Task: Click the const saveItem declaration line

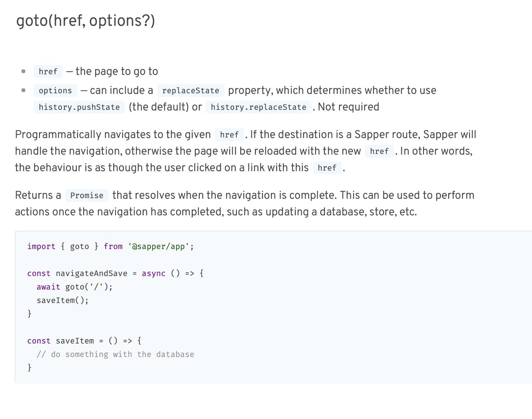Action: pyautogui.click(x=84, y=341)
